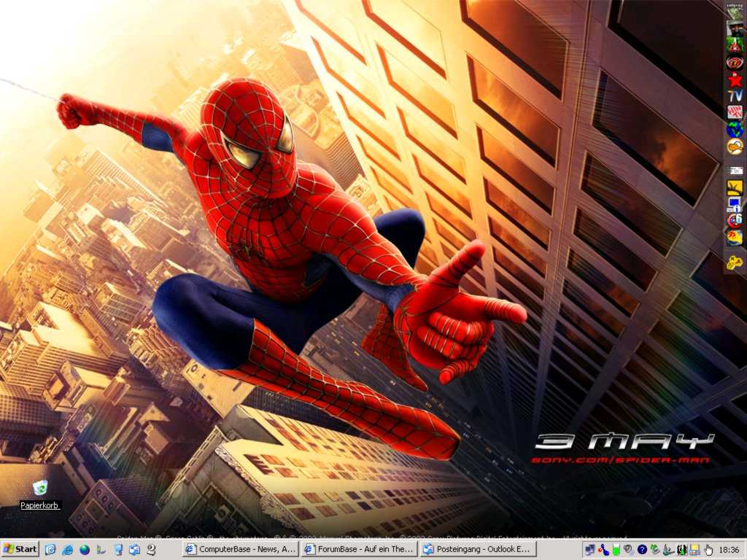
Task: Launch Outlook Express from quick launch
Action: click(x=134, y=550)
